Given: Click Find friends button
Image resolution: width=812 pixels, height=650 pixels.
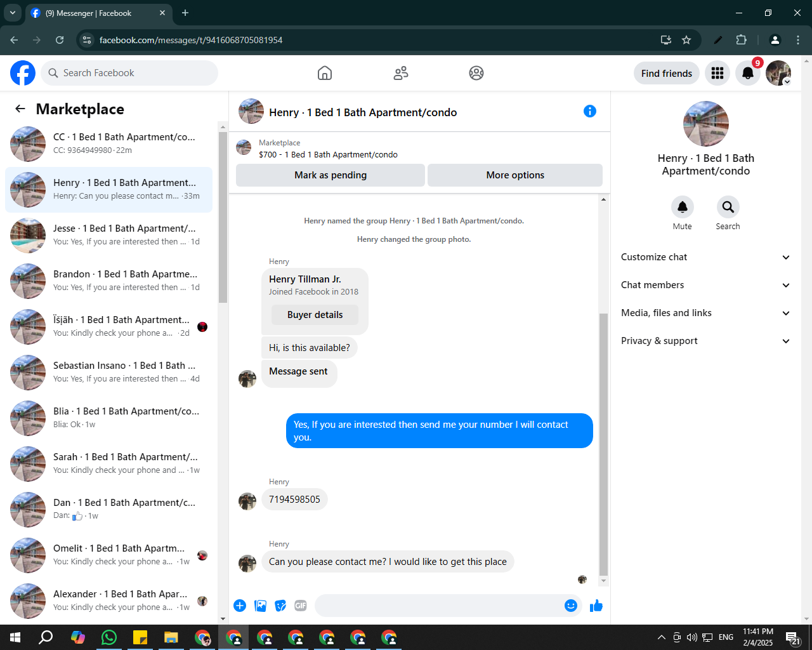Looking at the screenshot, I should (667, 73).
